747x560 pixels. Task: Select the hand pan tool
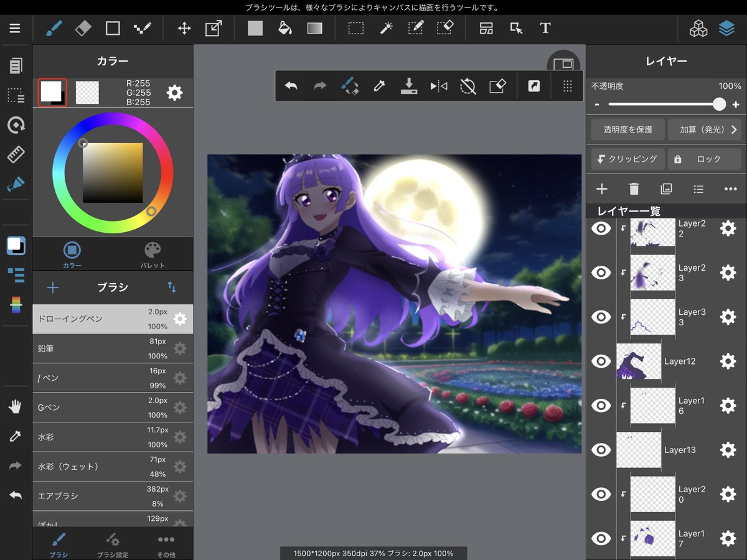15,407
